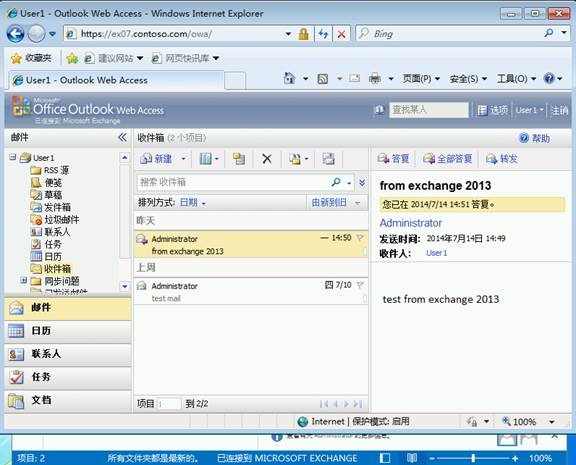Click the add to favorites bar icon
The width and height of the screenshot is (576, 465).
pyautogui.click(x=72, y=58)
